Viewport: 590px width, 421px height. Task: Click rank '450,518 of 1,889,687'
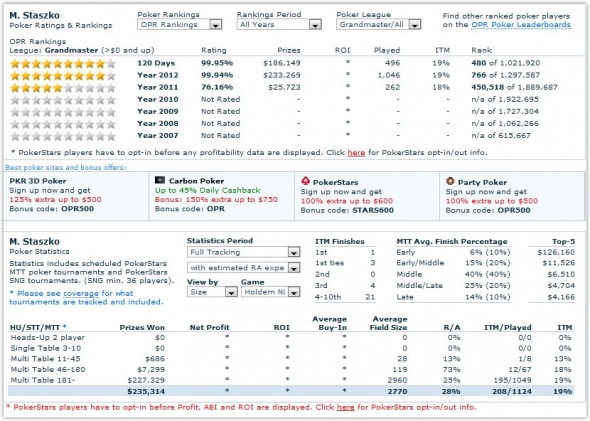click(x=514, y=87)
